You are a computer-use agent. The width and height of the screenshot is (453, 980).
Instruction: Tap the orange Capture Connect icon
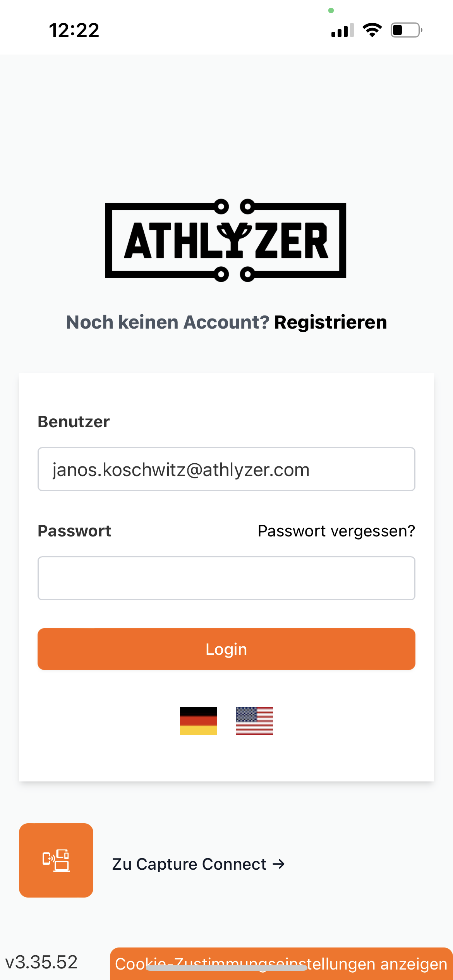[x=56, y=860]
